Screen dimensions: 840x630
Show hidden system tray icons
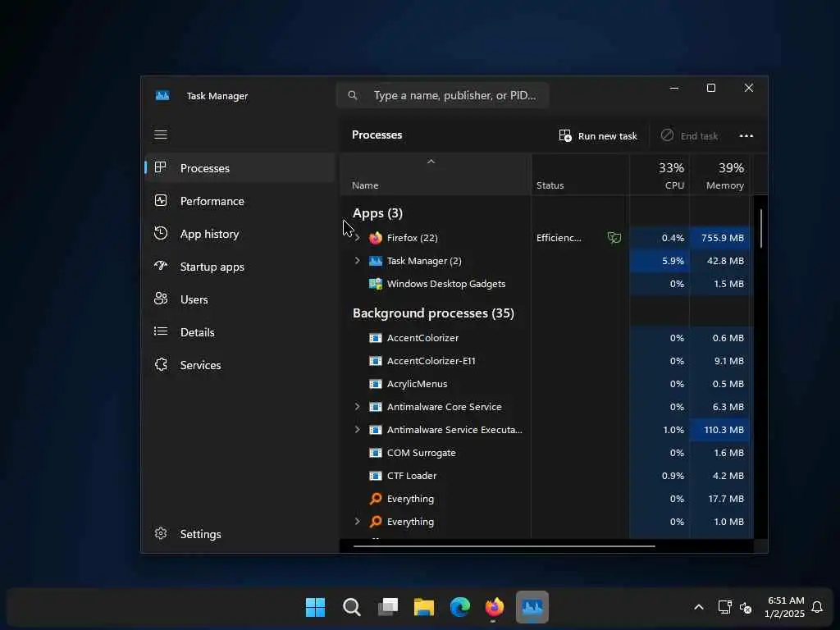[699, 607]
